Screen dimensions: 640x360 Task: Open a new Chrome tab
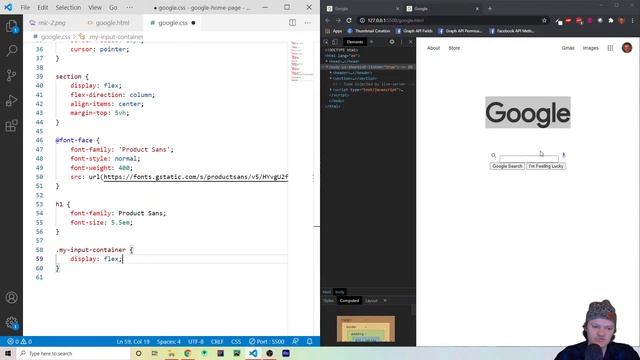pyautogui.click(x=490, y=8)
